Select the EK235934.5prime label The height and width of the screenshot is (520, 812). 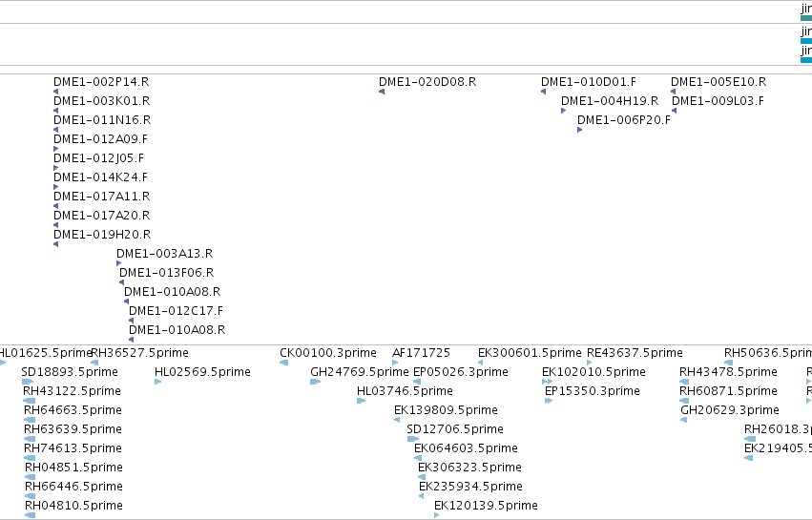click(x=470, y=487)
